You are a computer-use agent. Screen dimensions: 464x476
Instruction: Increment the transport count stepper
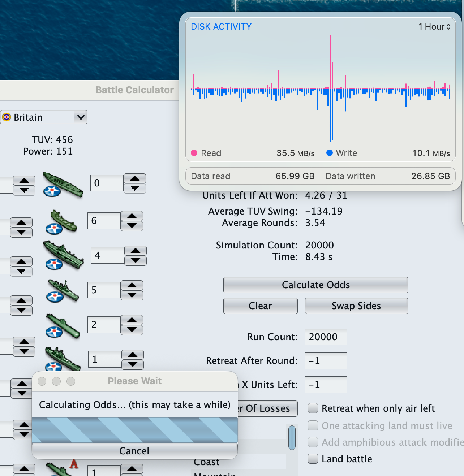click(x=132, y=216)
